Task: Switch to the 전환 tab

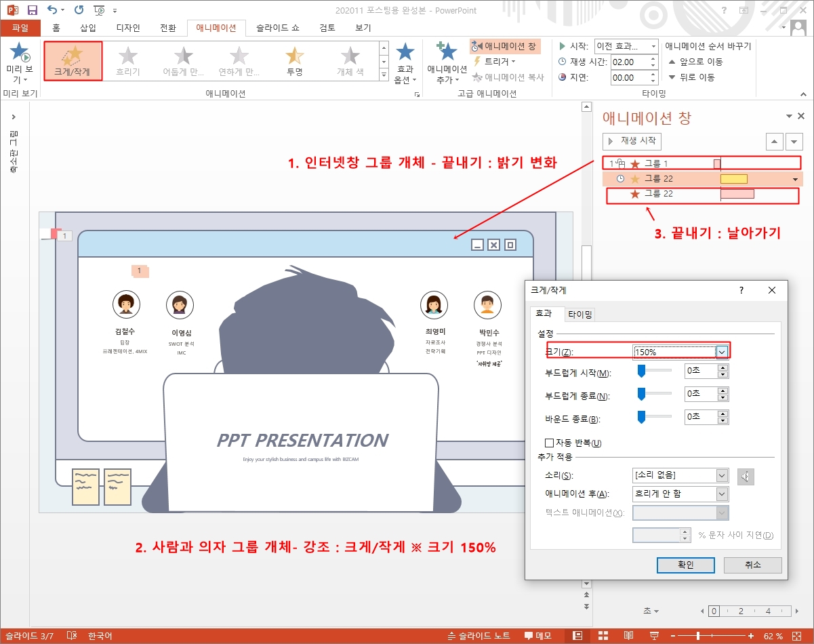Action: point(168,28)
